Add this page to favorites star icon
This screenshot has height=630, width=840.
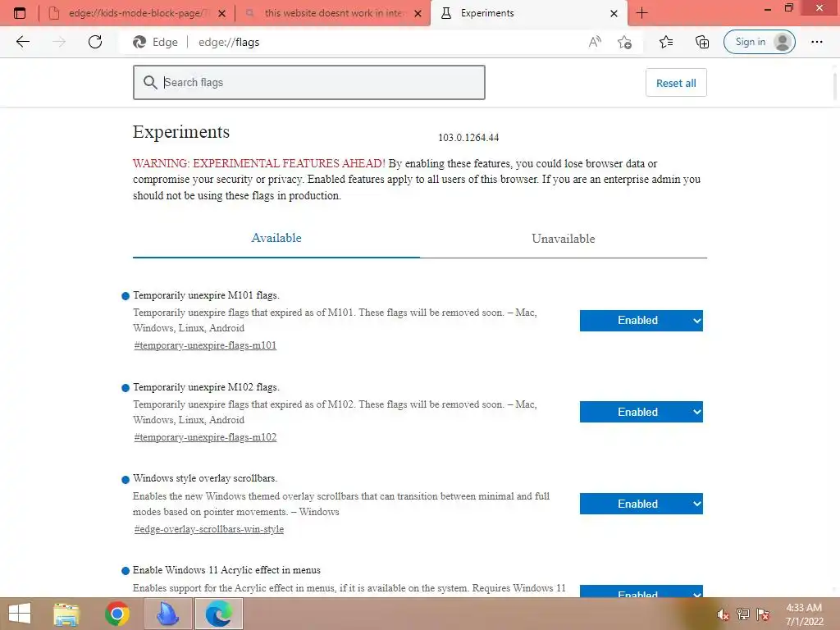coord(624,42)
